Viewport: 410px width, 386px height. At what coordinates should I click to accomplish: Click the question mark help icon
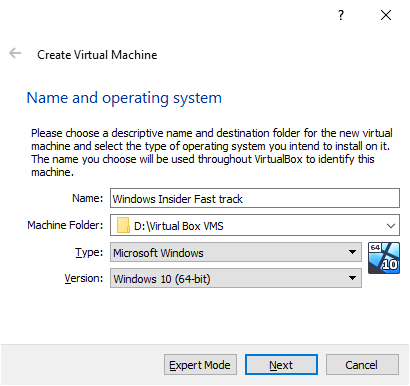click(x=341, y=15)
